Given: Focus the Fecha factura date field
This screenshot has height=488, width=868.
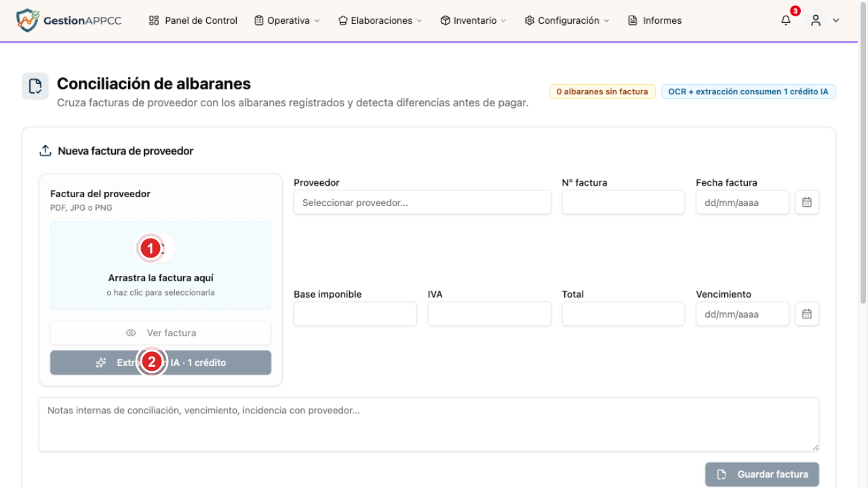Looking at the screenshot, I should [x=743, y=202].
